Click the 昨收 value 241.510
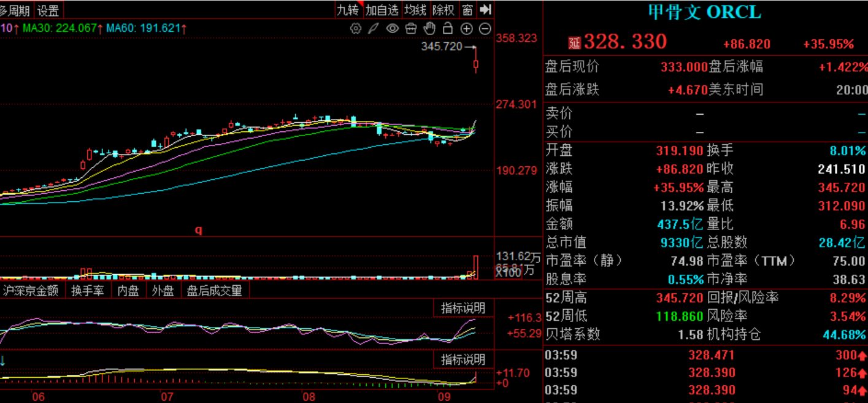 click(841, 169)
